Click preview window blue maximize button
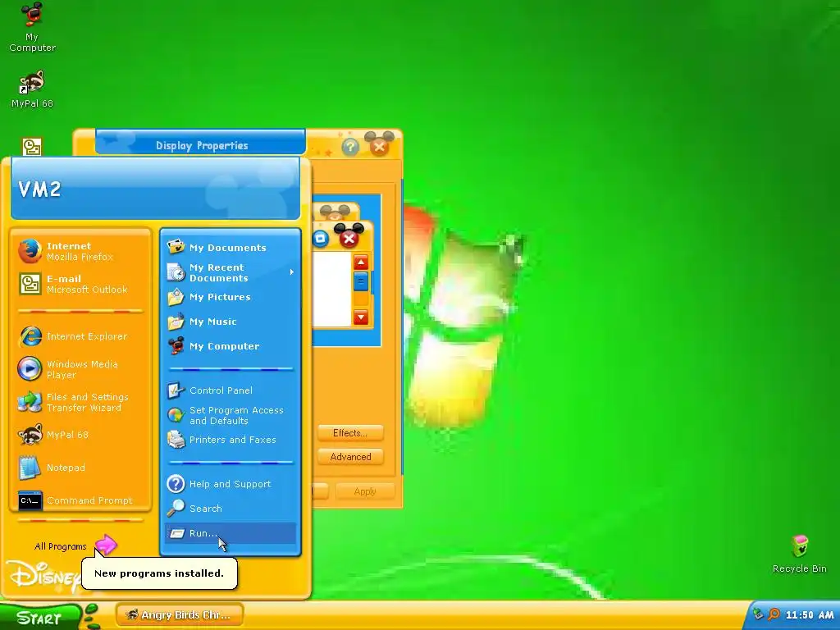 tap(321, 238)
